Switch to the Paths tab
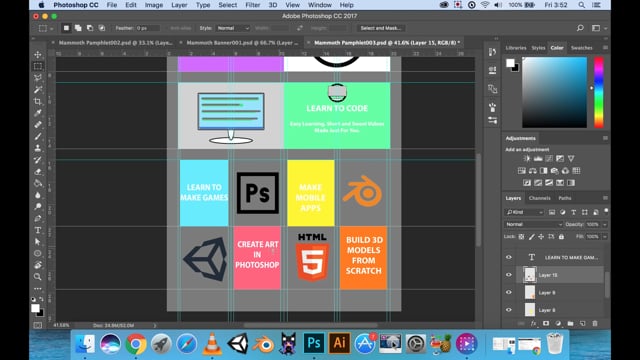The height and width of the screenshot is (360, 640). [565, 198]
